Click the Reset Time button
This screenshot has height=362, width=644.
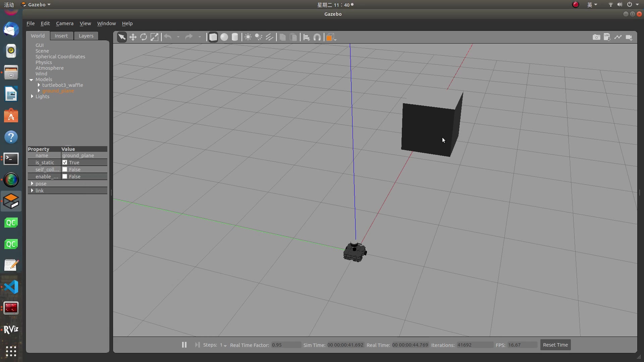coord(555,345)
